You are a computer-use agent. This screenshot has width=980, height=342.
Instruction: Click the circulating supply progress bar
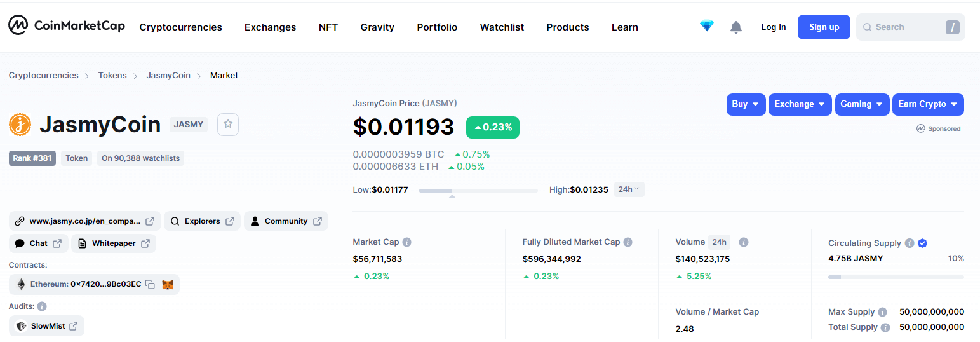point(896,277)
